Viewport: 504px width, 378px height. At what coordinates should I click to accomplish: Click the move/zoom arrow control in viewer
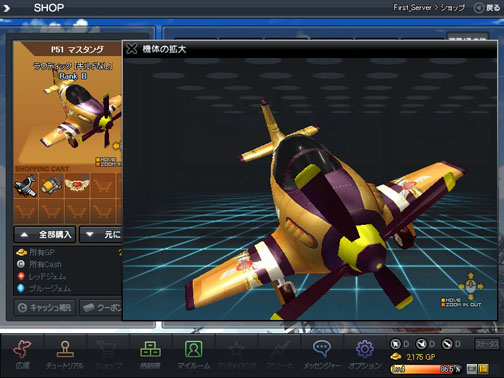click(x=470, y=286)
